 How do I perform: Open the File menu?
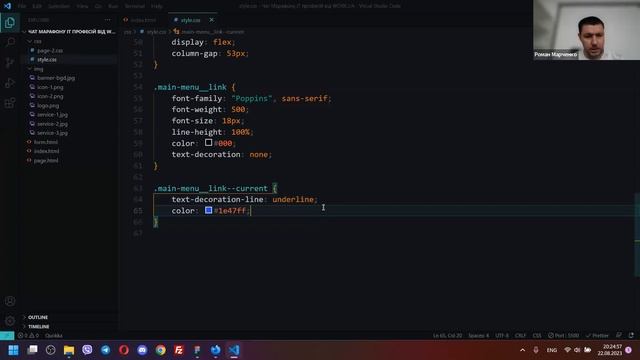click(22, 6)
